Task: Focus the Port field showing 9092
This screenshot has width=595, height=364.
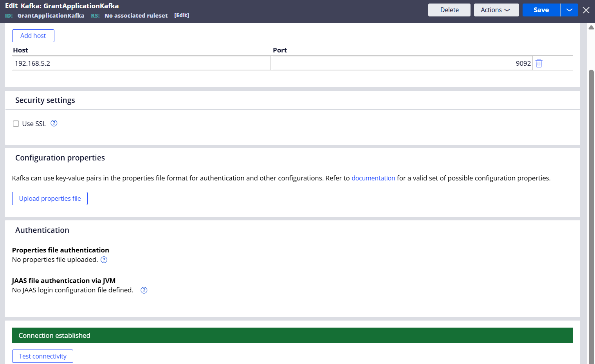Action: coord(402,63)
